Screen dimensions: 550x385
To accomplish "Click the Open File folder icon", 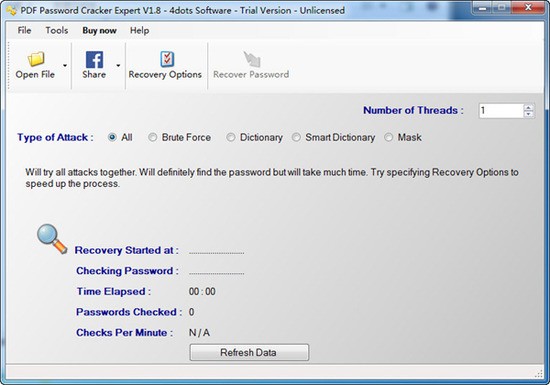I will [x=36, y=59].
